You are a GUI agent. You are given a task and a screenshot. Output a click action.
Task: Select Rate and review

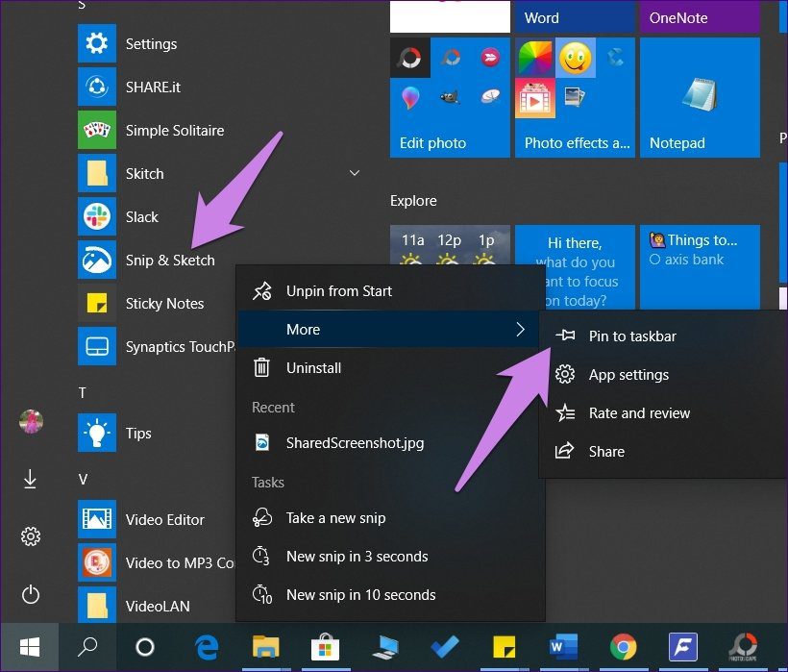click(x=663, y=412)
